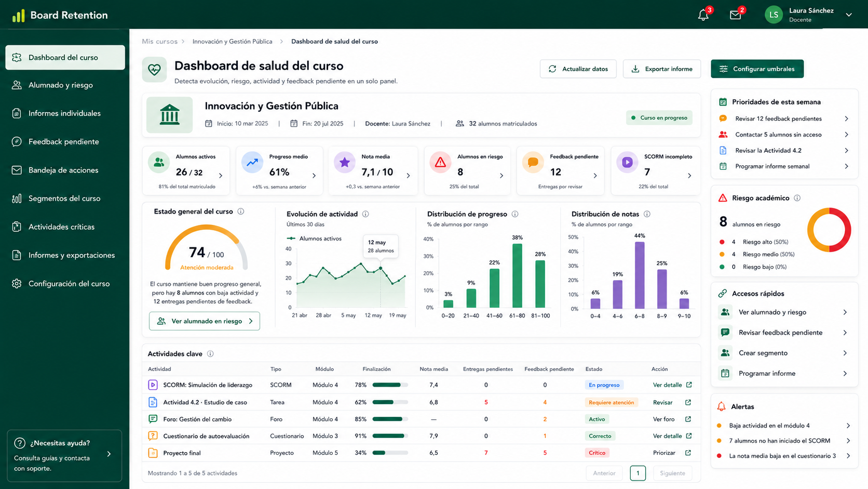Click Actualizar datos button
868x489 pixels.
pyautogui.click(x=578, y=69)
